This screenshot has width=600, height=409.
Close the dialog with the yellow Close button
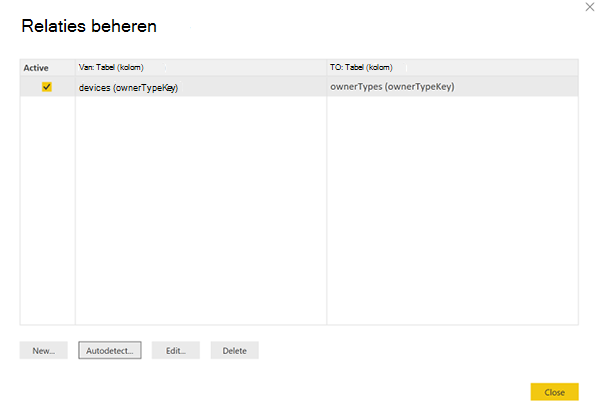(x=554, y=392)
